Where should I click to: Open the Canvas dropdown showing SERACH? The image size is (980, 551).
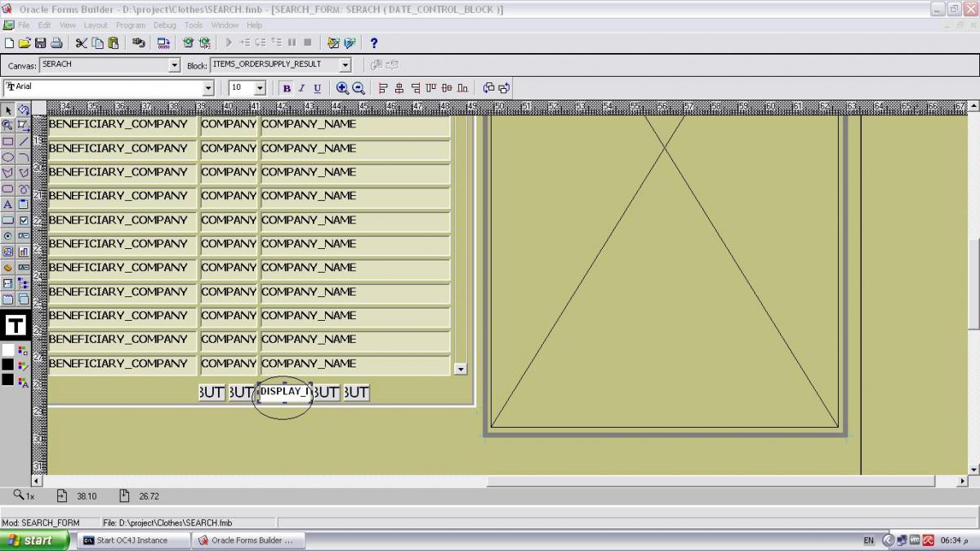pyautogui.click(x=174, y=65)
